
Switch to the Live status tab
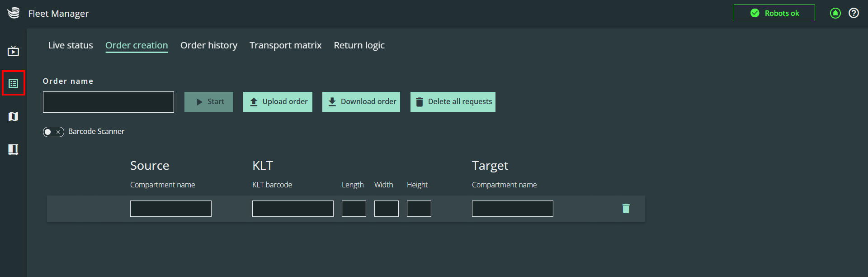tap(71, 45)
